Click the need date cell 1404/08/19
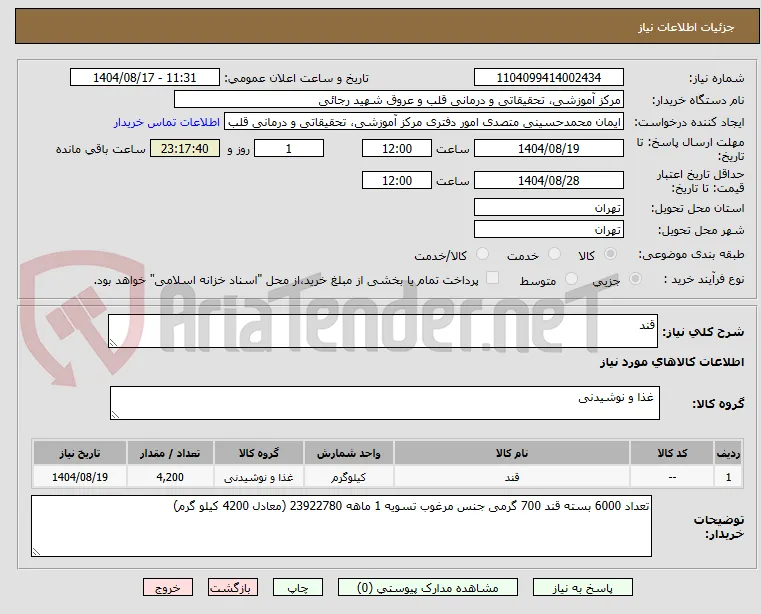The width and height of the screenshot is (761, 614). 80,477
